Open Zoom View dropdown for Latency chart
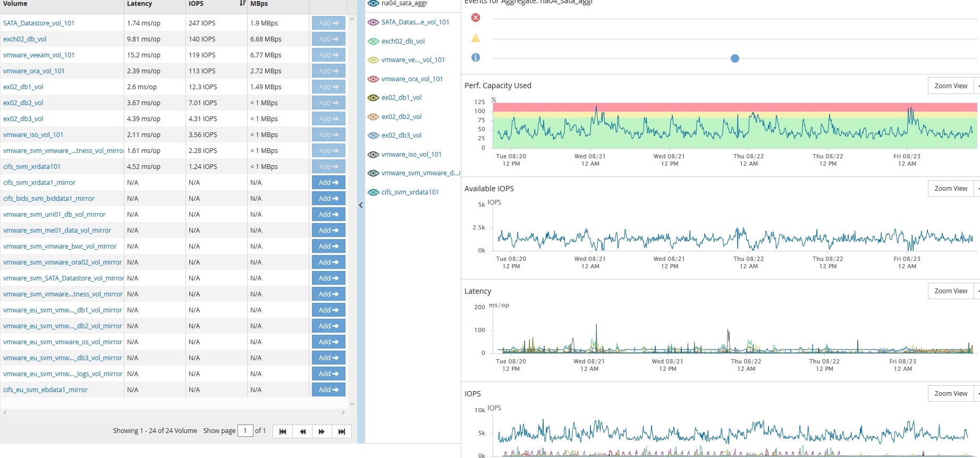Screen dimensions: 980x458 977,291
